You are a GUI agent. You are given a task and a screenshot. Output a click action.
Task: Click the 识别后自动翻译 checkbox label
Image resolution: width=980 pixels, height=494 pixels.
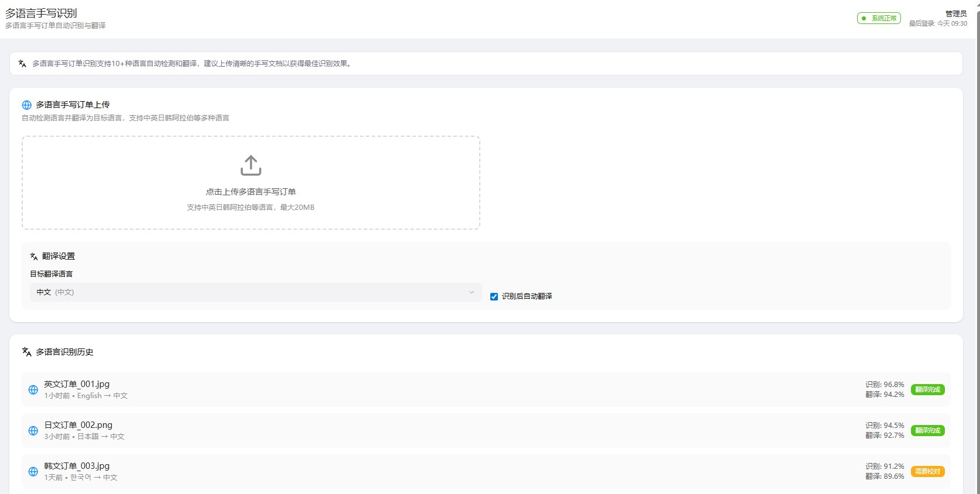[527, 296]
